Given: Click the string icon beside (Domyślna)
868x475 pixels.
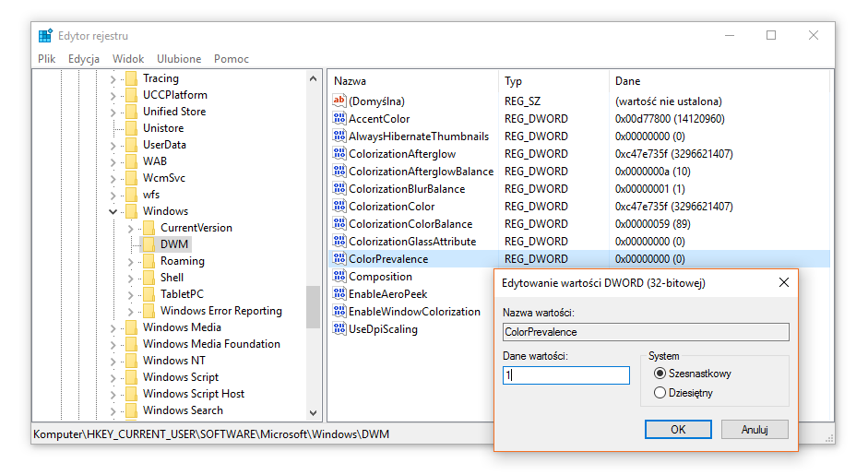Looking at the screenshot, I should pyautogui.click(x=339, y=101).
